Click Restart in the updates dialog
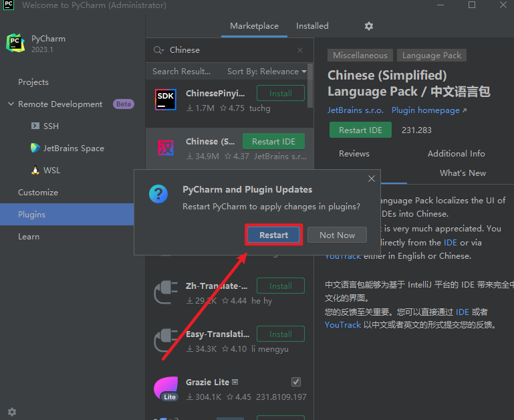 274,235
